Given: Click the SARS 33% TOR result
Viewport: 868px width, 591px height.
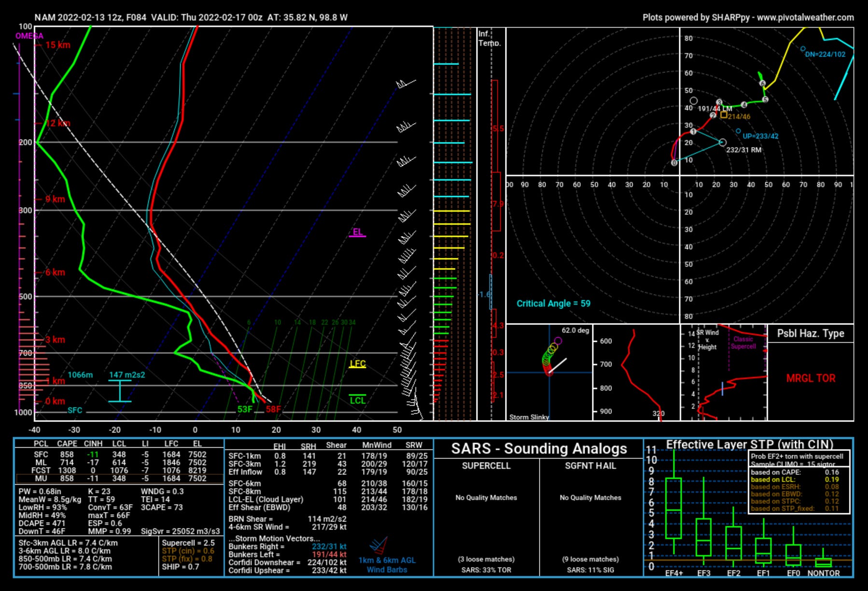Looking at the screenshot, I should [487, 569].
